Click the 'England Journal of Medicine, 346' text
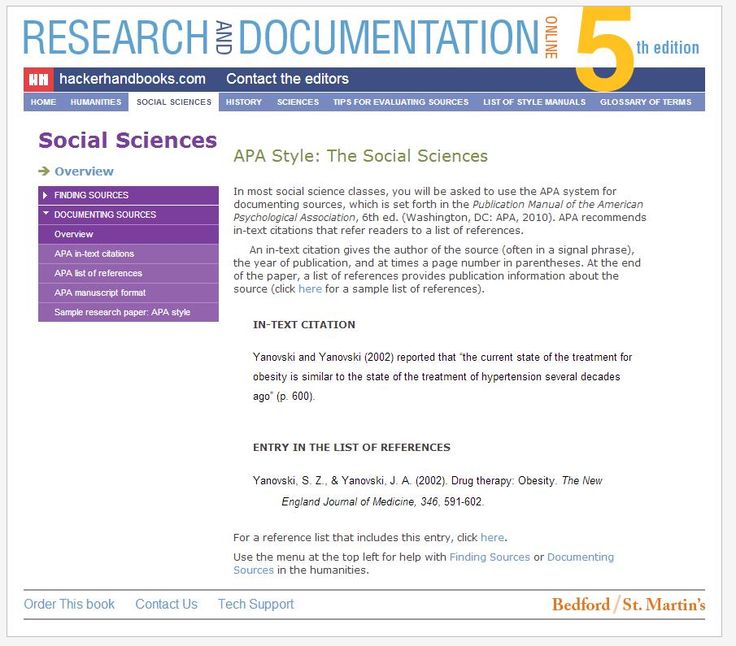This screenshot has width=736, height=646. (x=360, y=502)
